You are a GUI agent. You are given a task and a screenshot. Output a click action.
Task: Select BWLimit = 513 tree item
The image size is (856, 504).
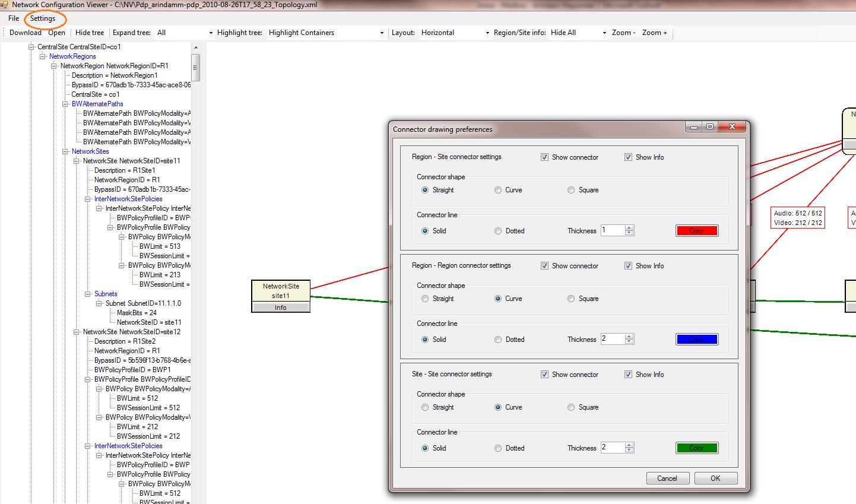click(160, 246)
